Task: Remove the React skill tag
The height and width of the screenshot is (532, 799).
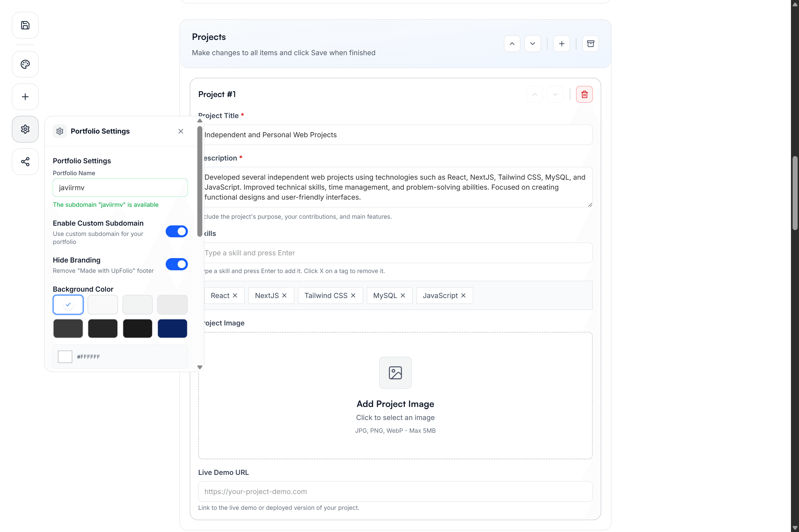Action: coord(236,295)
